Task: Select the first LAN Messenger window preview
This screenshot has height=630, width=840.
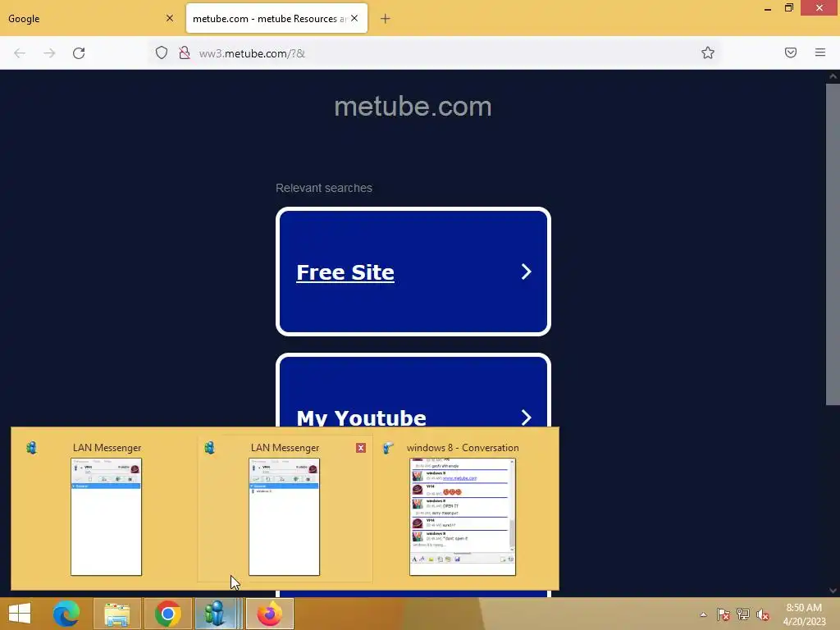Action: (106, 508)
